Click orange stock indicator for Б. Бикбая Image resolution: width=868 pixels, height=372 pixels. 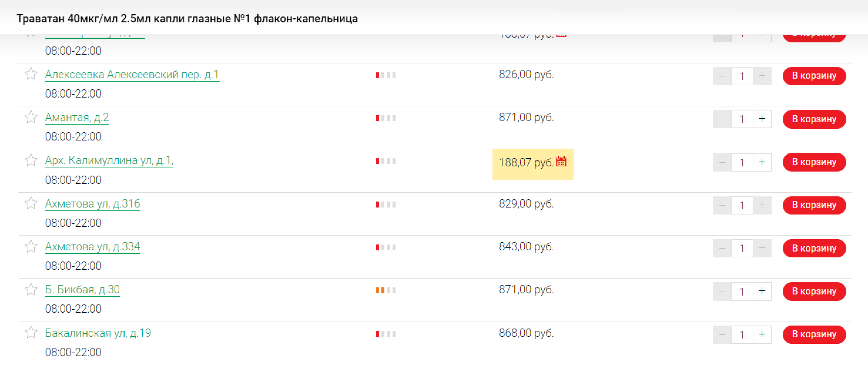click(386, 290)
